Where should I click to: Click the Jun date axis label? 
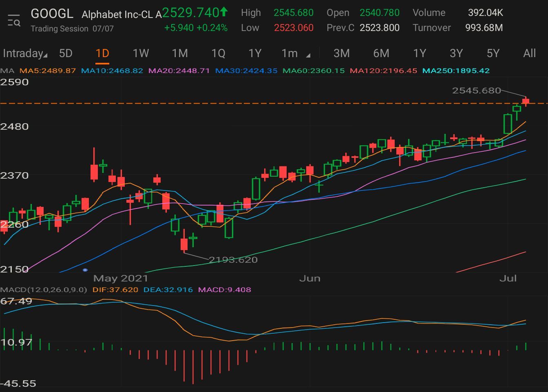pos(310,279)
